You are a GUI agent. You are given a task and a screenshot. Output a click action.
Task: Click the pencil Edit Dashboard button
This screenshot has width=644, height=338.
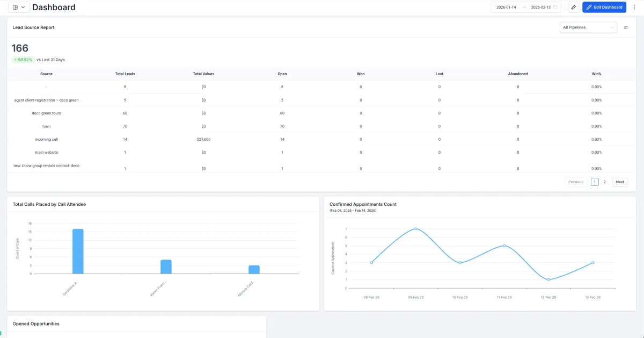point(604,7)
